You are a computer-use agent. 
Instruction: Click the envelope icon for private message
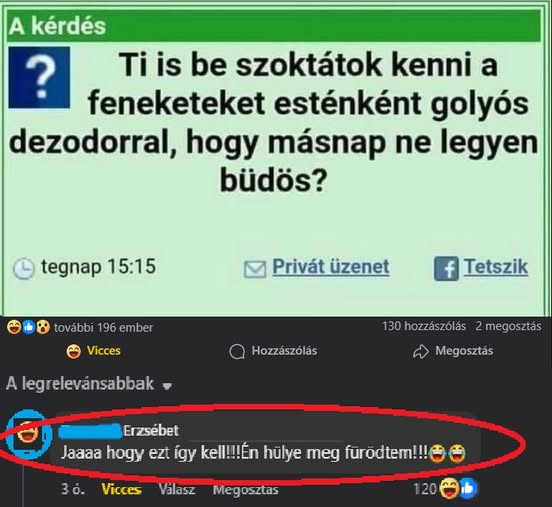tap(255, 269)
